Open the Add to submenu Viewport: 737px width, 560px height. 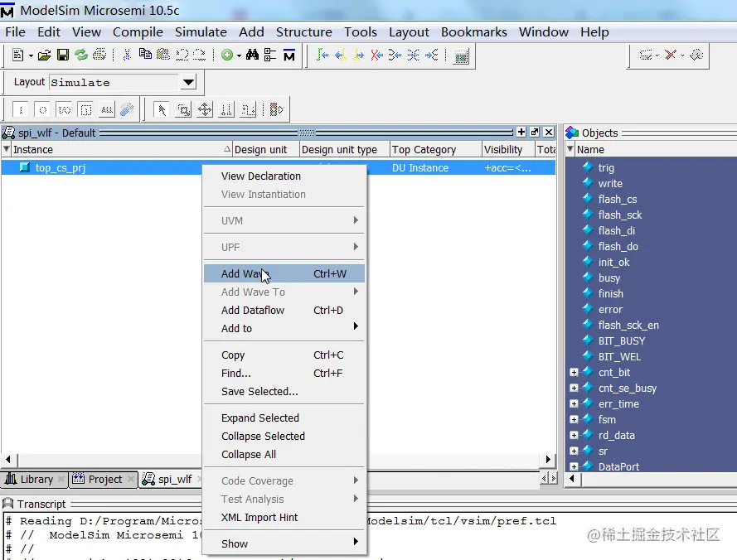(x=284, y=328)
